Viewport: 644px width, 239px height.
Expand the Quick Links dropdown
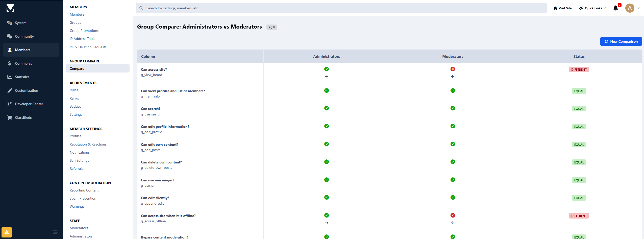pyautogui.click(x=592, y=8)
